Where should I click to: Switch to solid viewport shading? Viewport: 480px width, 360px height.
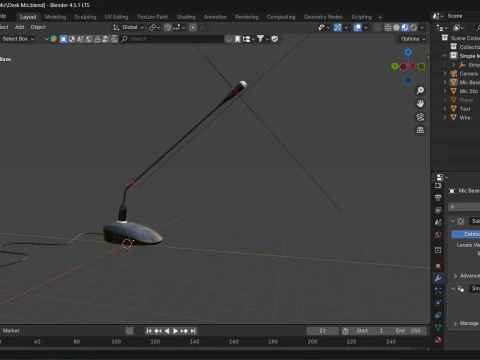(396, 27)
